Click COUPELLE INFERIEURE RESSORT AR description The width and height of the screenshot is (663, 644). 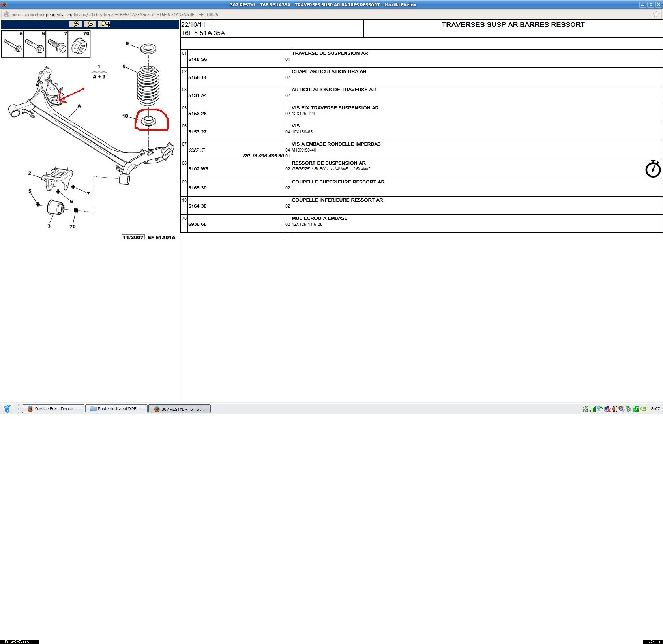pyautogui.click(x=337, y=200)
